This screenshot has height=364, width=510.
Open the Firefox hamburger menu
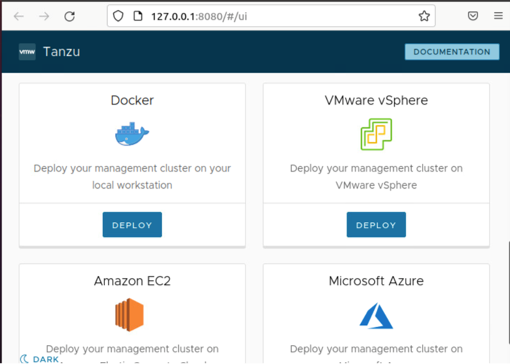coord(498,16)
